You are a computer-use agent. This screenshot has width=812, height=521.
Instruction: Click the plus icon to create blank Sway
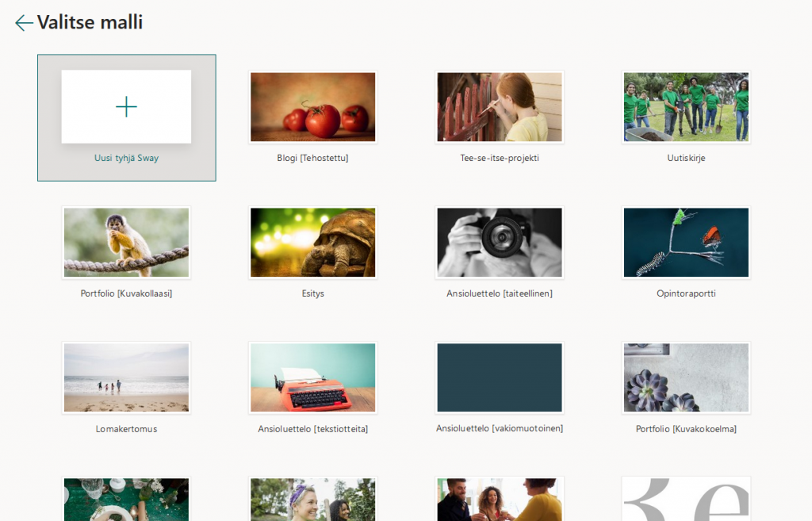pyautogui.click(x=126, y=106)
